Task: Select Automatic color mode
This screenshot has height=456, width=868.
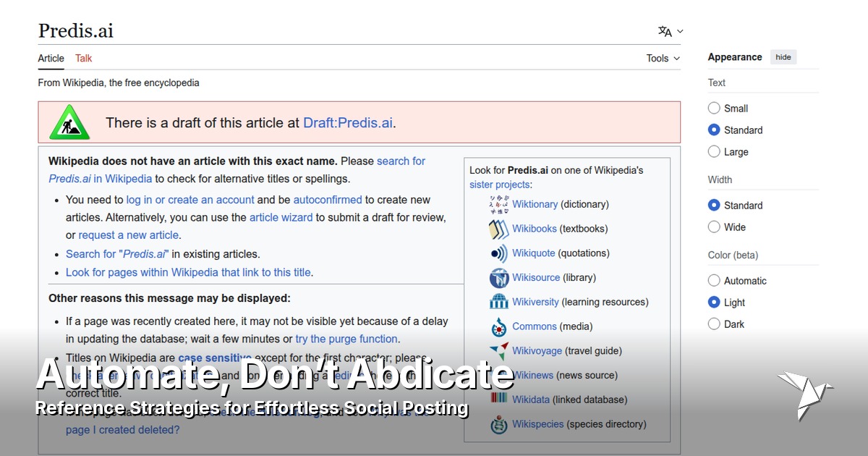Action: click(714, 281)
